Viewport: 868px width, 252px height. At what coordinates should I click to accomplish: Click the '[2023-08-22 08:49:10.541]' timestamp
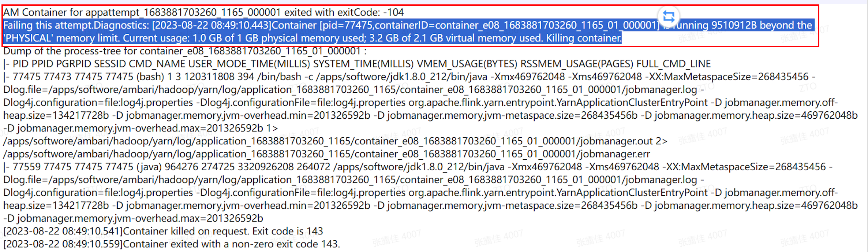pos(63,231)
